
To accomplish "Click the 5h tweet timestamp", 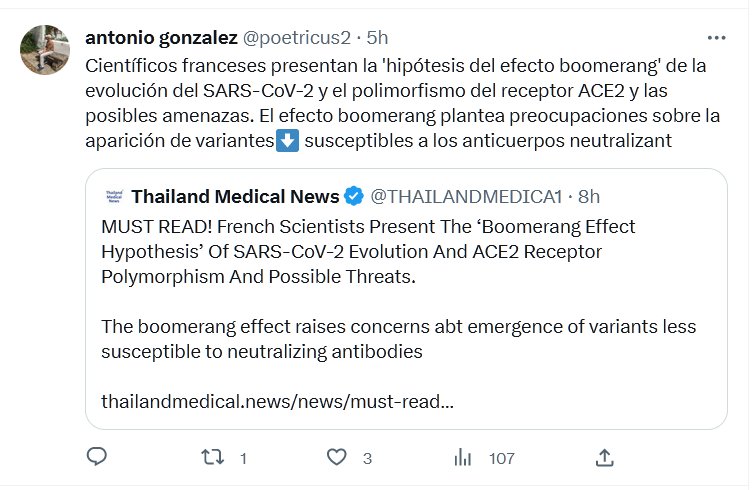I will click(x=378, y=38).
